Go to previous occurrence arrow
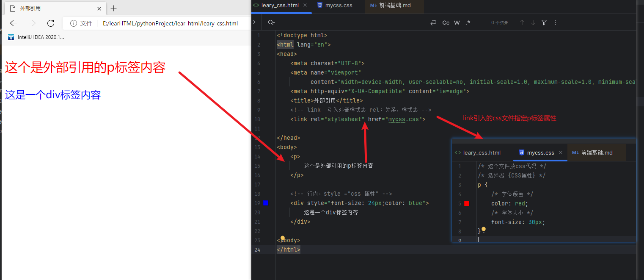This screenshot has height=280, width=644. [x=522, y=22]
